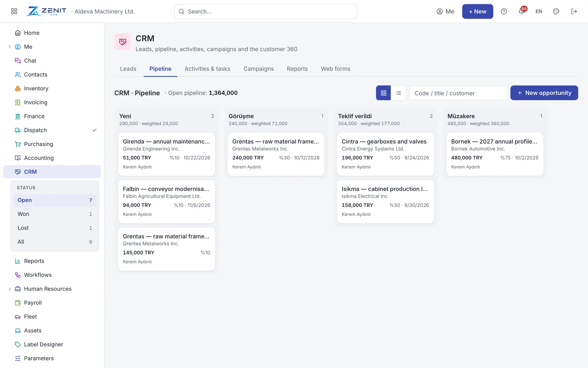Open Chat in the sidebar
The width and height of the screenshot is (588, 368).
[x=52, y=61]
